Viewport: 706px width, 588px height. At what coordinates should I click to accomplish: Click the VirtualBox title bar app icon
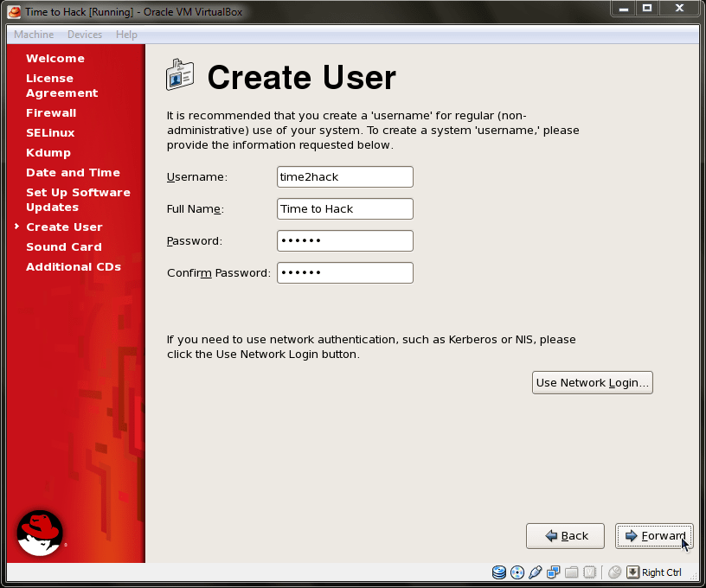click(15, 12)
